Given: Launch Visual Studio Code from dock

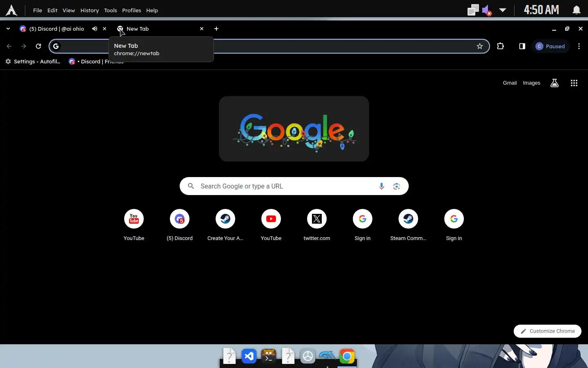Looking at the screenshot, I should point(249,357).
